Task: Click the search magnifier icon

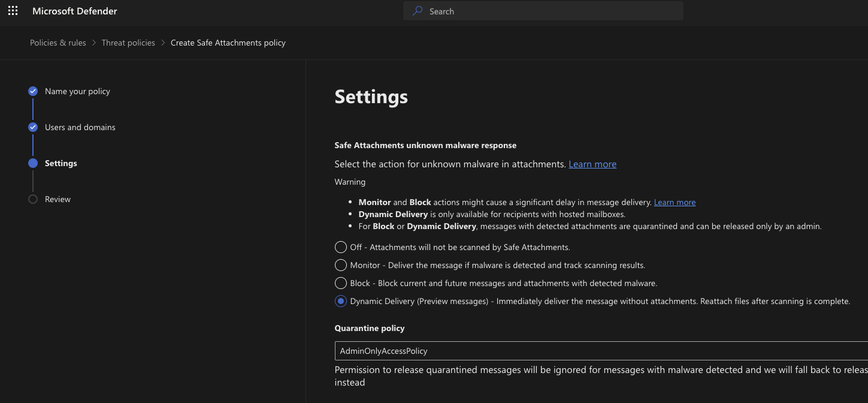Action: [x=418, y=11]
